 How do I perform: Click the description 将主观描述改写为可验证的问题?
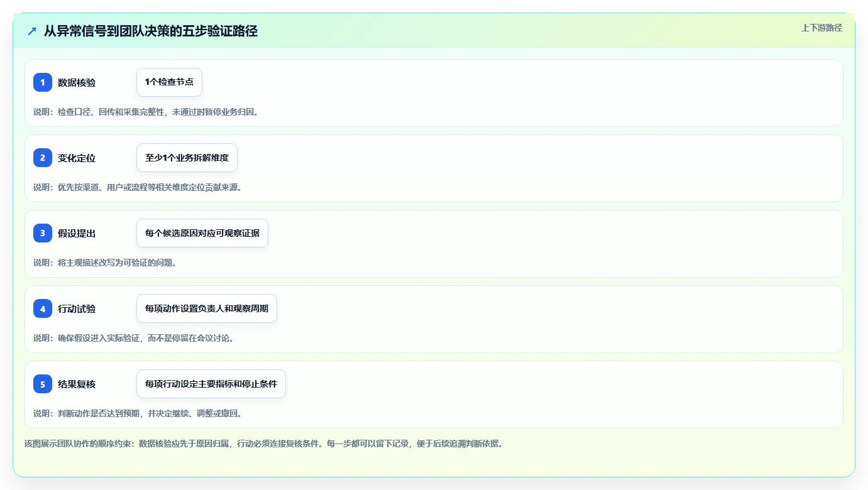pos(105,263)
